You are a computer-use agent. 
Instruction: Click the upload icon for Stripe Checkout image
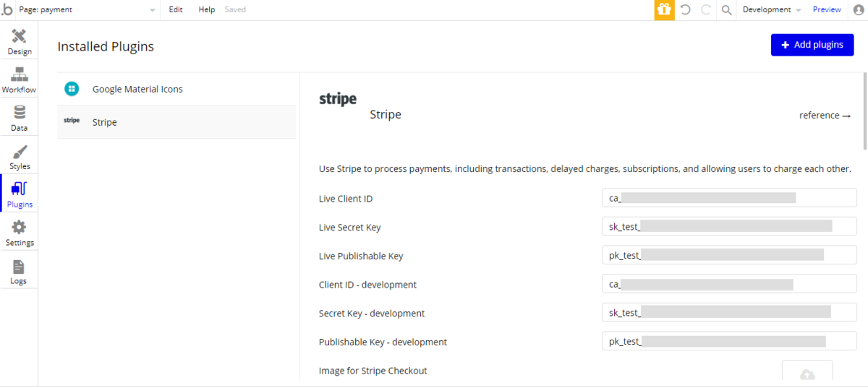click(807, 374)
